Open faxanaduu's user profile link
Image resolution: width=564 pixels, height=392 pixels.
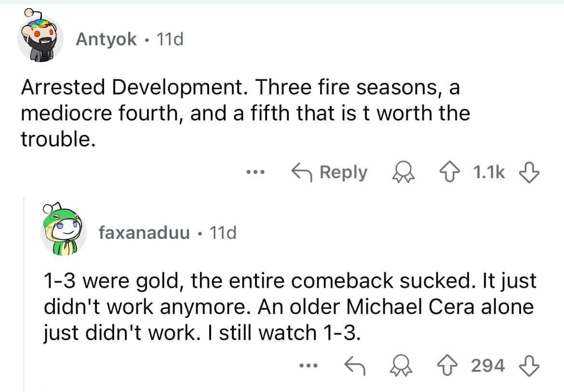[144, 233]
